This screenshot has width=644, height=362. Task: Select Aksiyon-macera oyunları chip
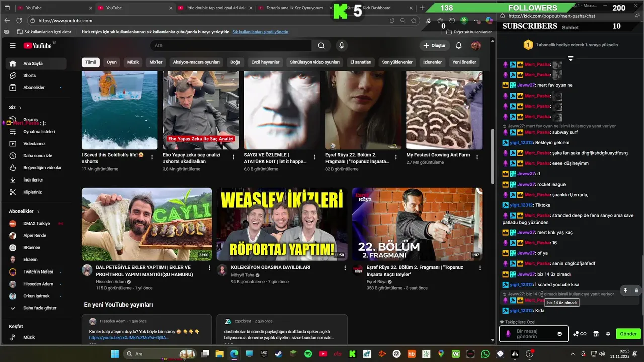coord(196,62)
